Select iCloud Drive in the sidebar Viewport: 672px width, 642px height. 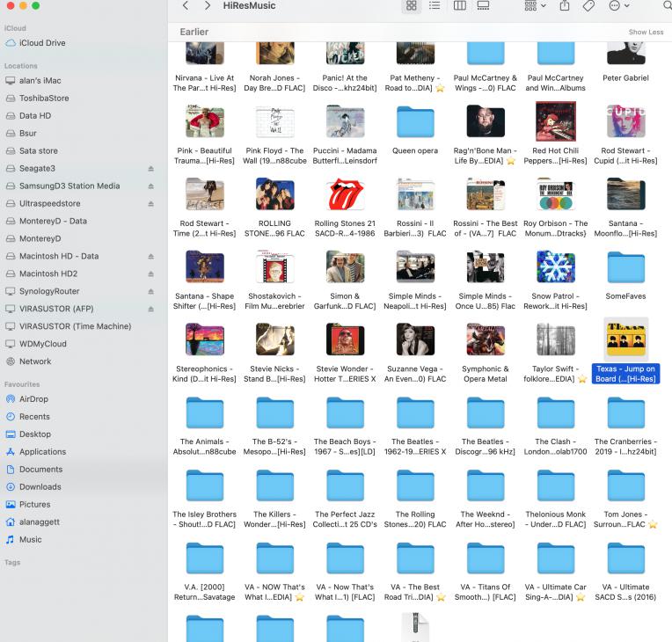click(42, 43)
